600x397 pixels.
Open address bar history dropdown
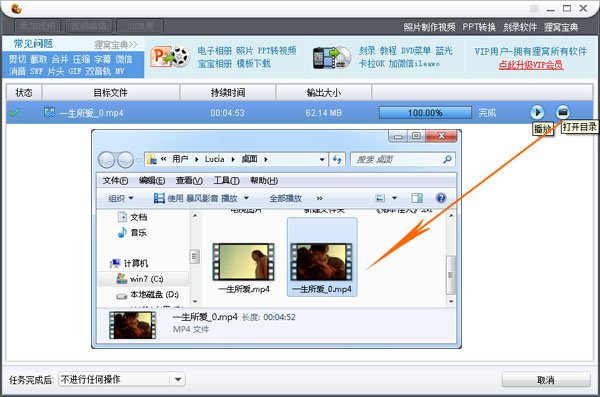(x=322, y=159)
